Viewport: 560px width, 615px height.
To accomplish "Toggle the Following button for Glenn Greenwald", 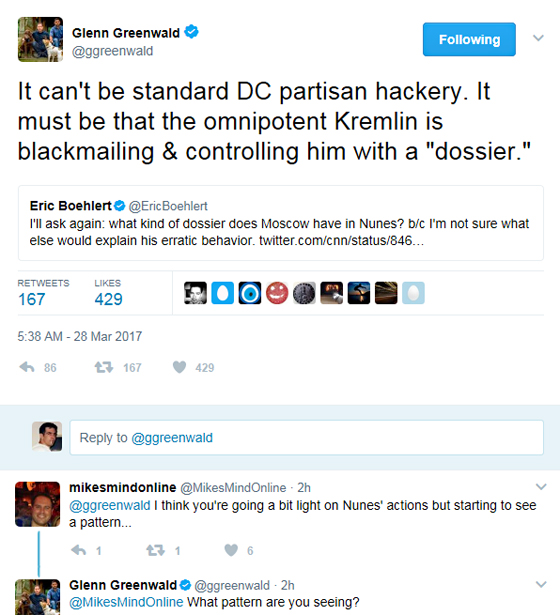I will (469, 39).
